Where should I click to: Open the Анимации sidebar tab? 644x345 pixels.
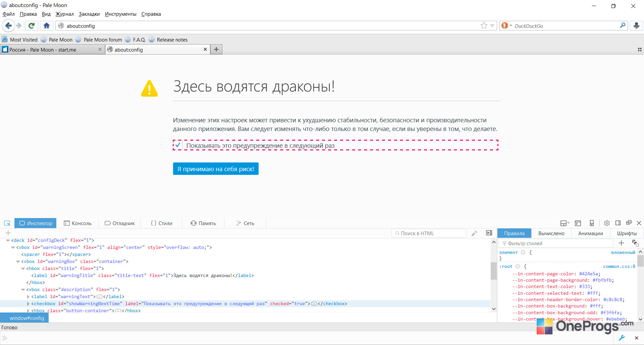coord(591,233)
